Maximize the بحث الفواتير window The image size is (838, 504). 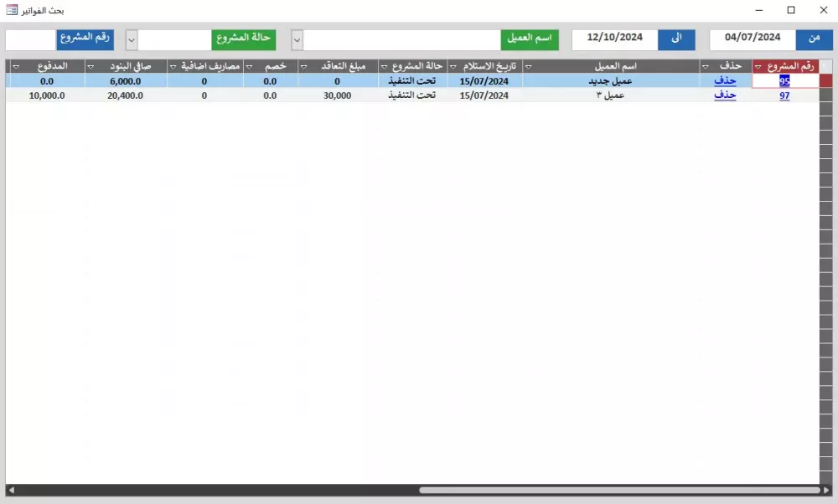pos(791,10)
